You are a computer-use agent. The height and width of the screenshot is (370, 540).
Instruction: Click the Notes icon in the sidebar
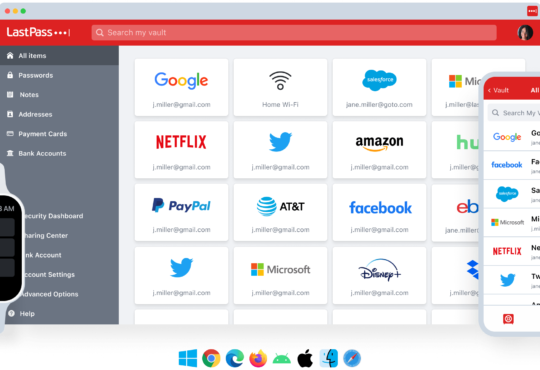tap(10, 95)
